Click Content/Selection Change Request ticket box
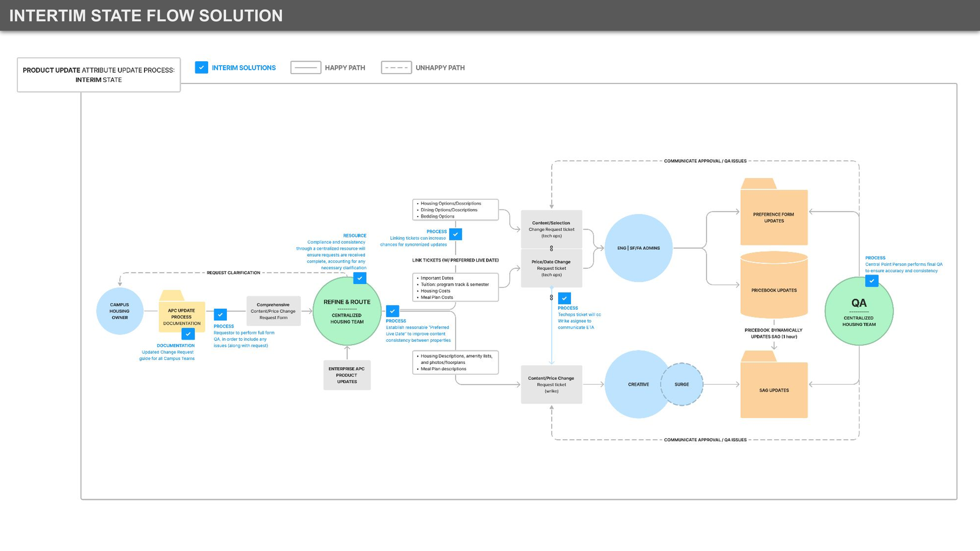980x551 pixels. click(552, 229)
